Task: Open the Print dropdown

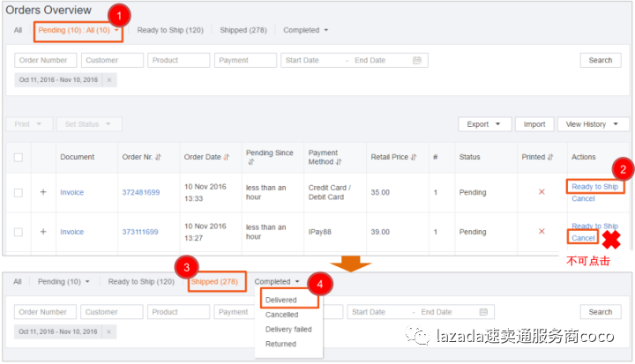Action: click(29, 124)
